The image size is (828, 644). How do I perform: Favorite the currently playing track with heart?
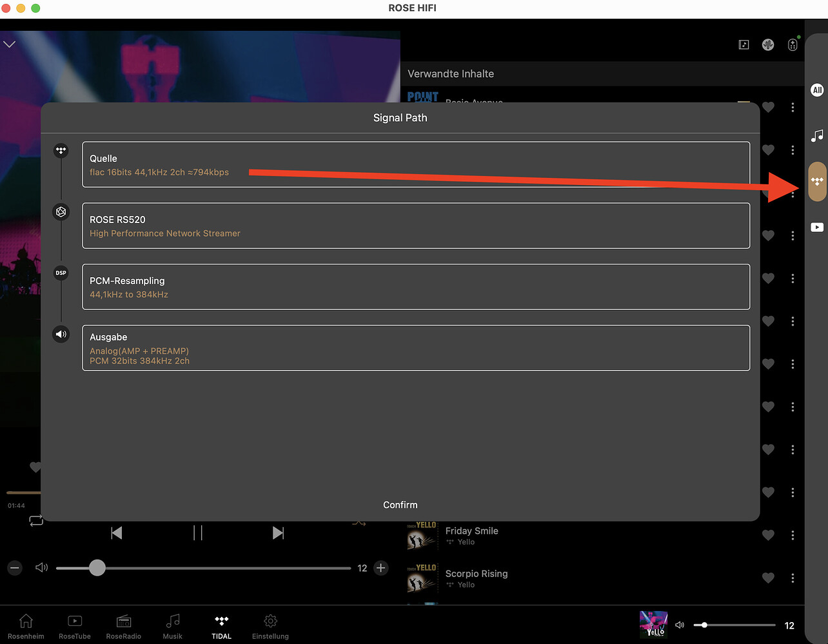(35, 467)
